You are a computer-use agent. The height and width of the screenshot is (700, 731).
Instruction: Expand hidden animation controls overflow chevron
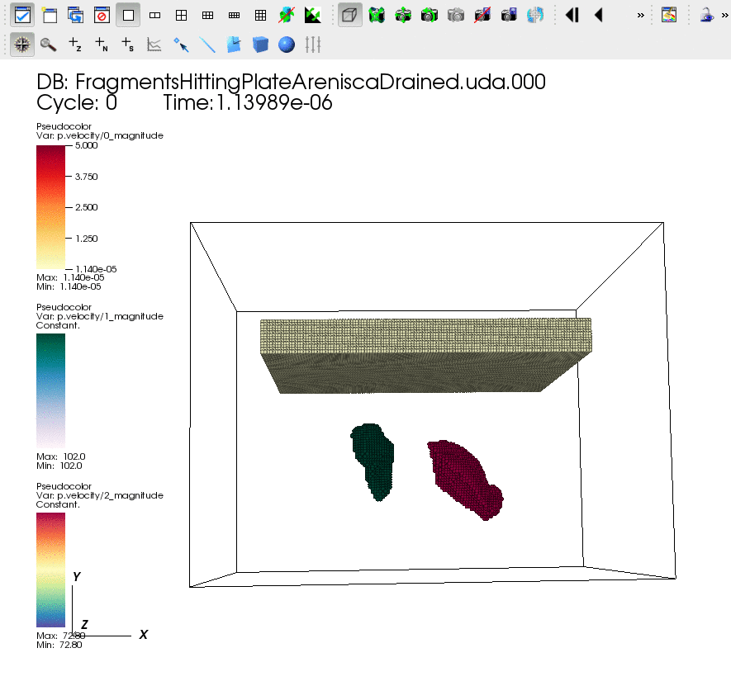point(640,15)
